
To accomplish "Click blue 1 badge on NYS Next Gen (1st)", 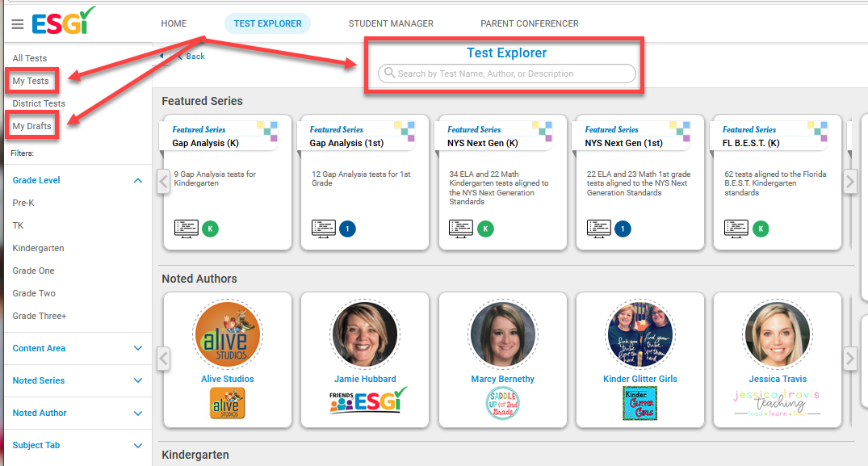I will tap(623, 229).
